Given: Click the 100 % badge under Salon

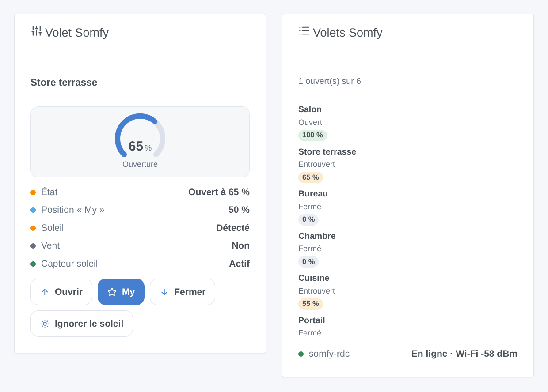Looking at the screenshot, I should [312, 135].
